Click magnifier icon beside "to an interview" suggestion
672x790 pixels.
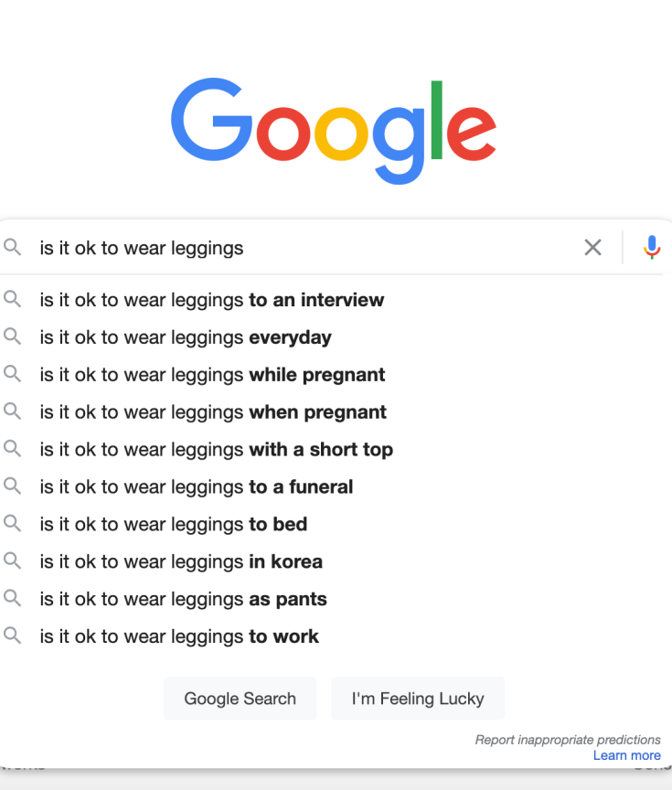point(12,299)
